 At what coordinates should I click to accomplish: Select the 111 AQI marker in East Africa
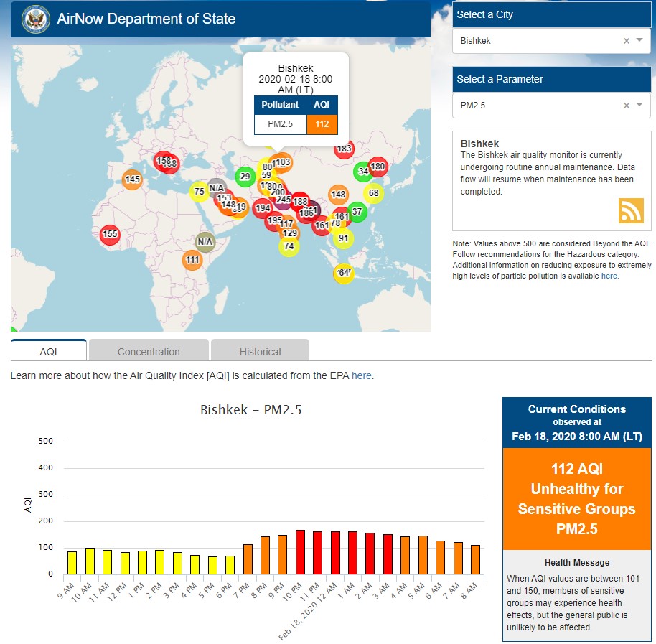pos(192,260)
